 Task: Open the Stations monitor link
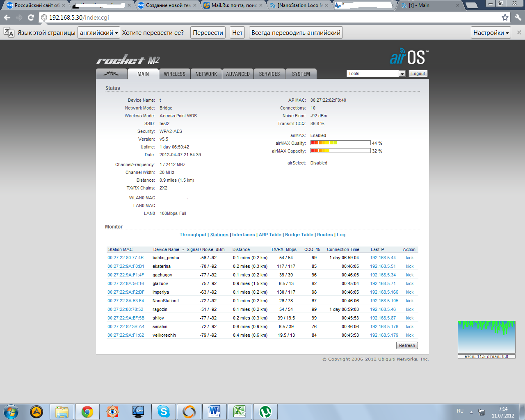(x=219, y=235)
